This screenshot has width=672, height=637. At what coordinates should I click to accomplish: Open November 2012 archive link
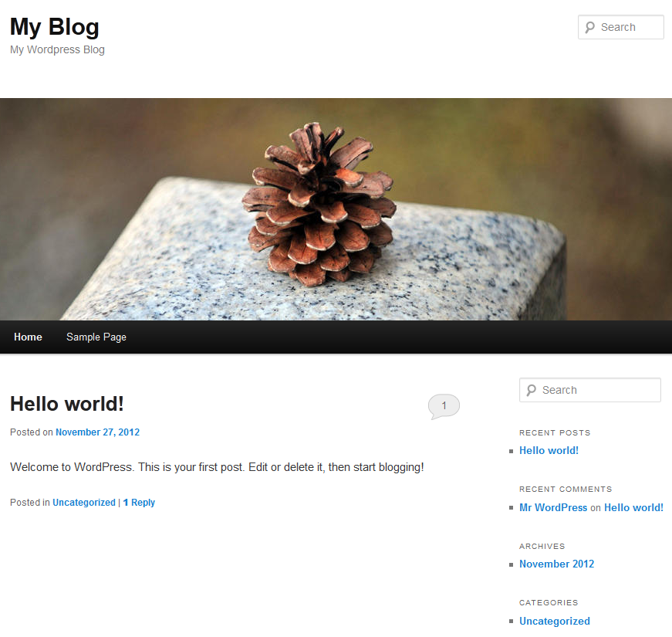(556, 564)
